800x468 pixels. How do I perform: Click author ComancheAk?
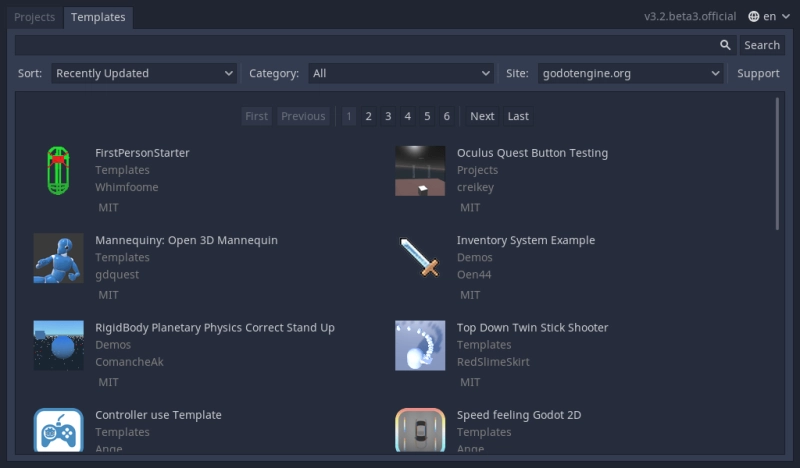tap(129, 362)
